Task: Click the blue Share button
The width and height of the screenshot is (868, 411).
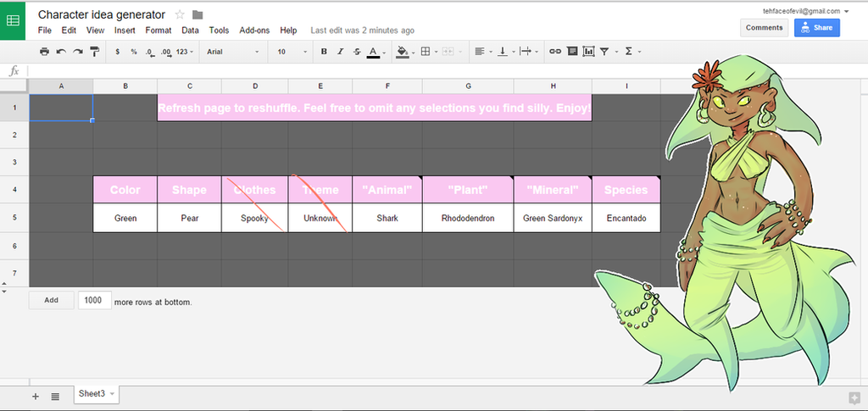Action: tap(816, 28)
